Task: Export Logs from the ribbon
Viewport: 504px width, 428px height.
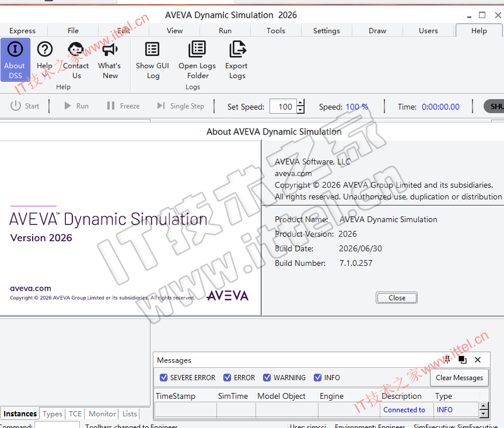Action: click(237, 61)
